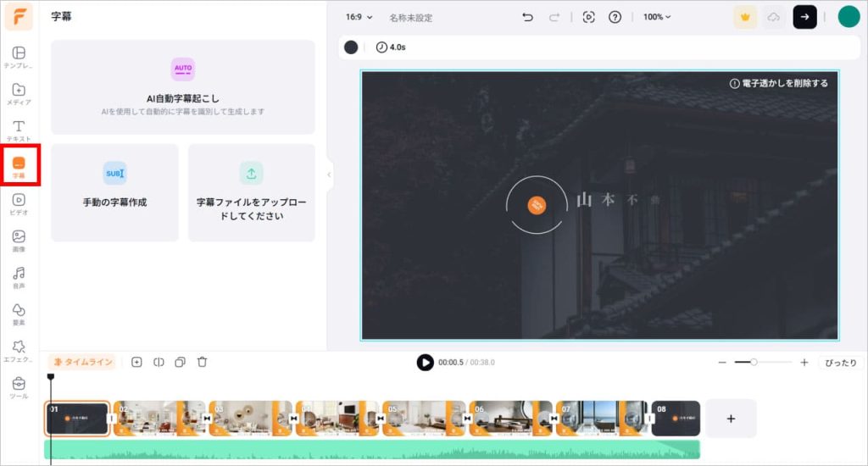The height and width of the screenshot is (466, 868).
Task: Click the undo arrow icon
Action: [527, 17]
